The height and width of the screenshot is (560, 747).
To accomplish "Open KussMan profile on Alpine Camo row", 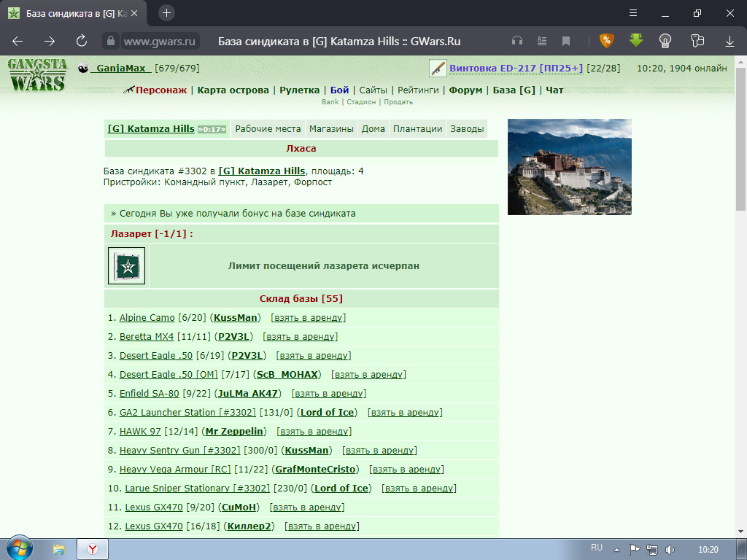I will coord(236,318).
